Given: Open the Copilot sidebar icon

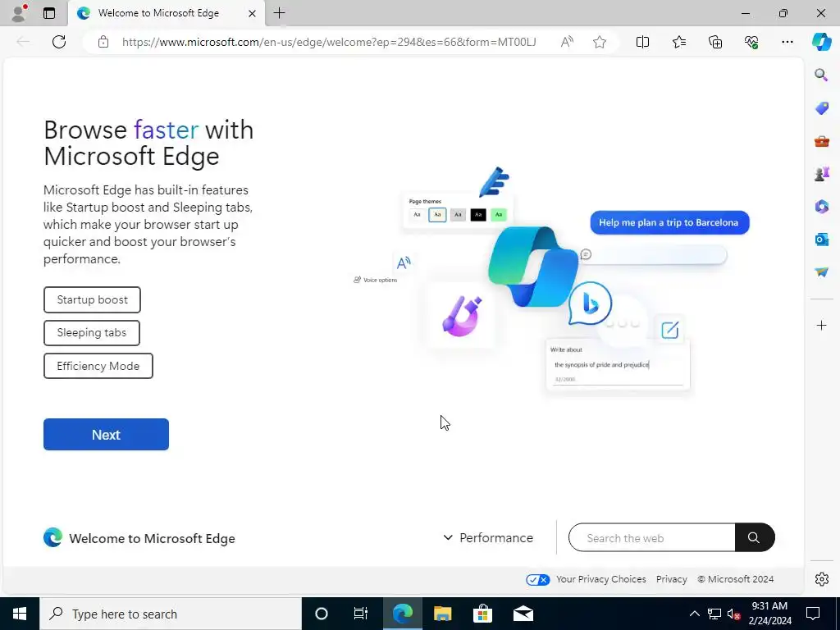Looking at the screenshot, I should [x=821, y=42].
